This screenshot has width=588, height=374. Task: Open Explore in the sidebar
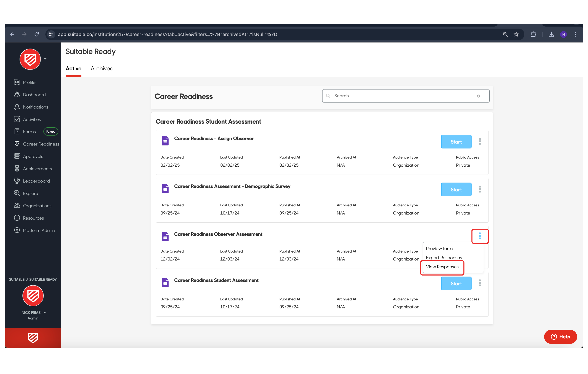(x=26, y=193)
